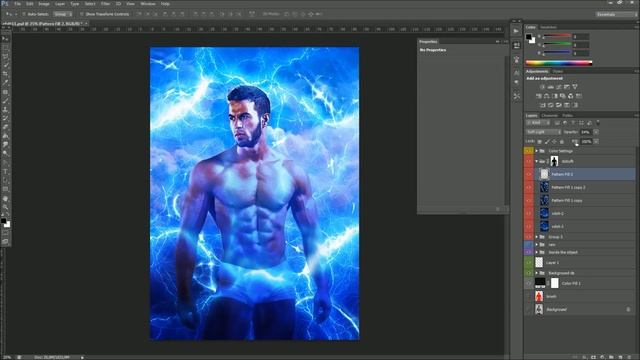
Task: Select the Lasso tool
Action: tap(5, 56)
